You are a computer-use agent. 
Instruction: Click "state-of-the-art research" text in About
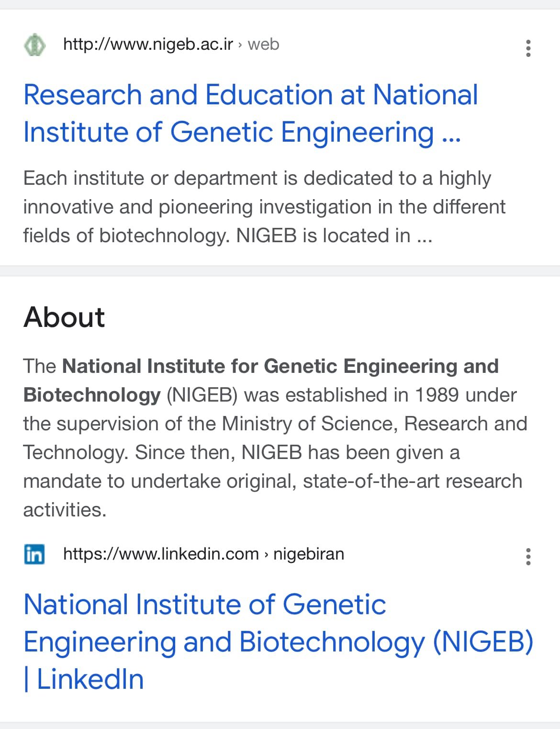coord(412,481)
